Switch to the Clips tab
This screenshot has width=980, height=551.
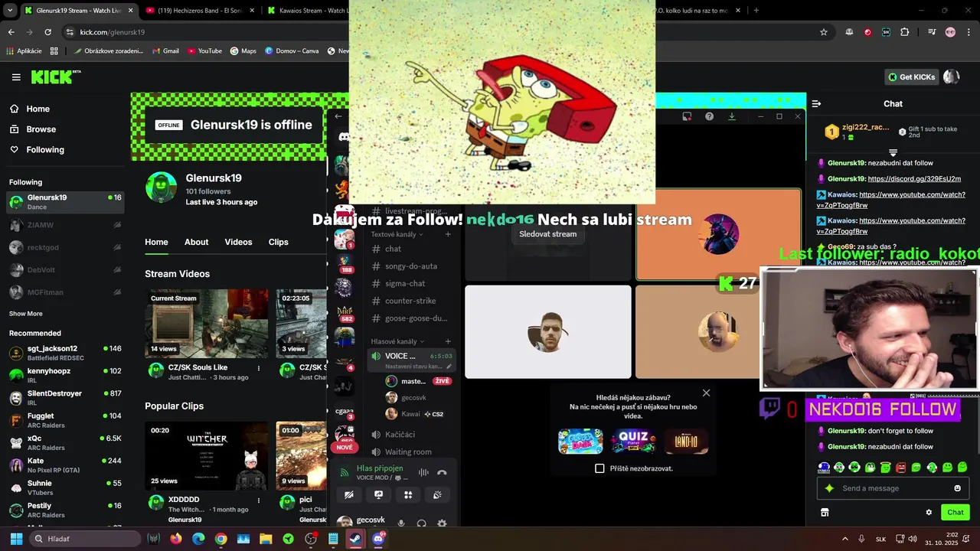coord(279,242)
